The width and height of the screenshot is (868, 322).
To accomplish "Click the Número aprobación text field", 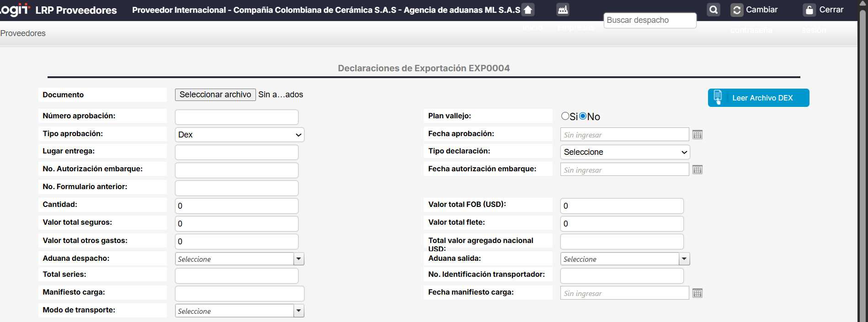I will pyautogui.click(x=236, y=117).
